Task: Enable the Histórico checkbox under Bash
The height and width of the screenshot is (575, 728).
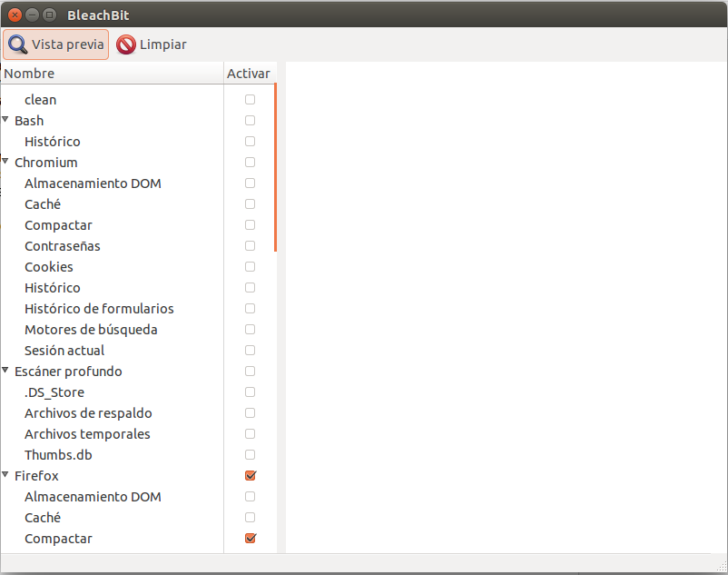Action: (x=250, y=141)
